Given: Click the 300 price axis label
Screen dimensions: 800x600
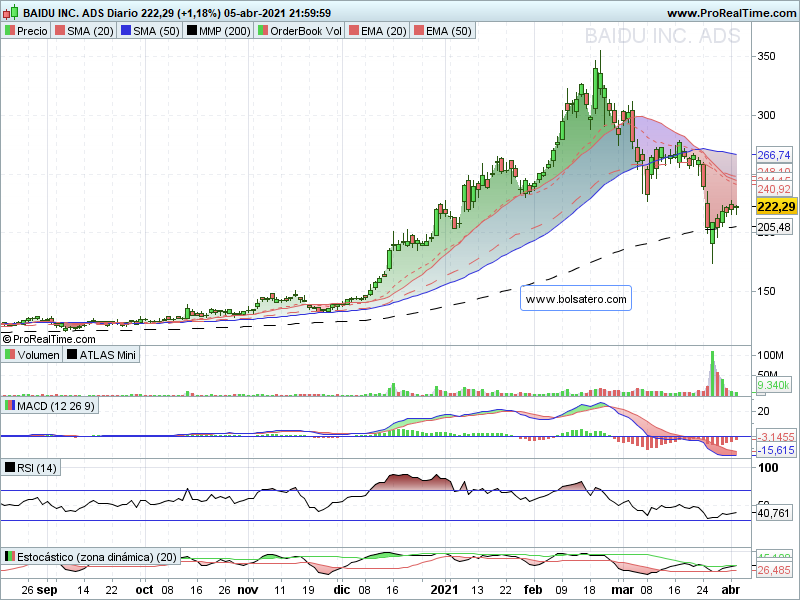Looking at the screenshot, I should point(766,115).
